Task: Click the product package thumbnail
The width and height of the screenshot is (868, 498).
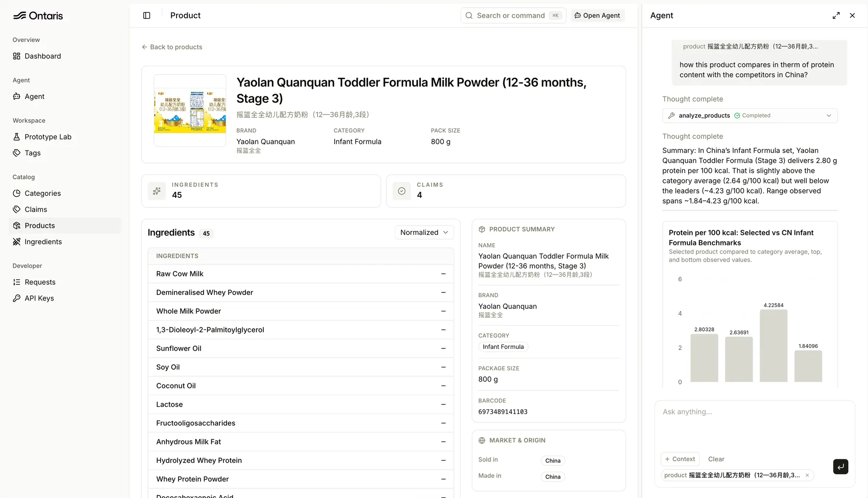Action: pyautogui.click(x=190, y=111)
